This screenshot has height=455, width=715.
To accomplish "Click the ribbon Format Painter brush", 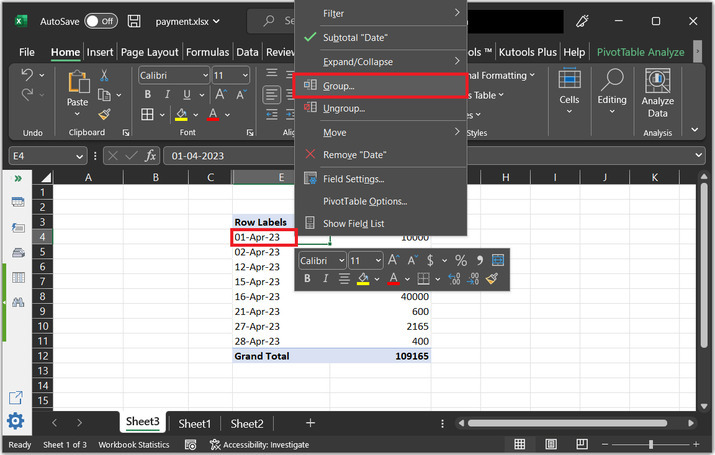I will [104, 114].
